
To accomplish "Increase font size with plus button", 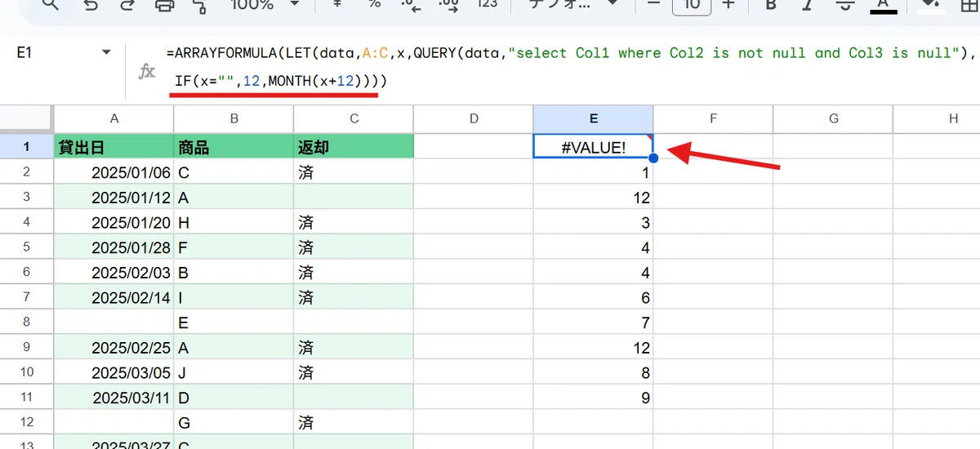I will (729, 4).
